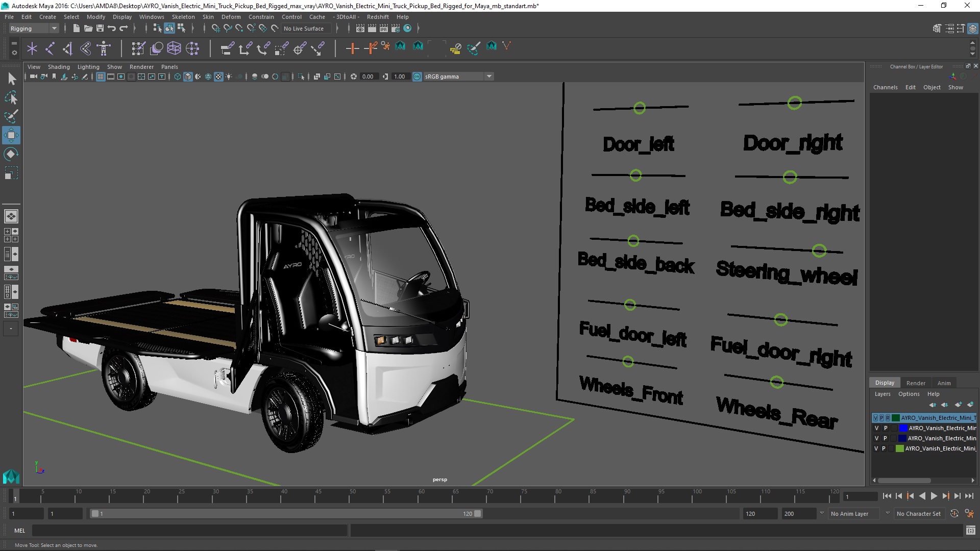Viewport: 980px width, 551px height.
Task: Click the bright blue layer color swatch
Action: [x=903, y=428]
